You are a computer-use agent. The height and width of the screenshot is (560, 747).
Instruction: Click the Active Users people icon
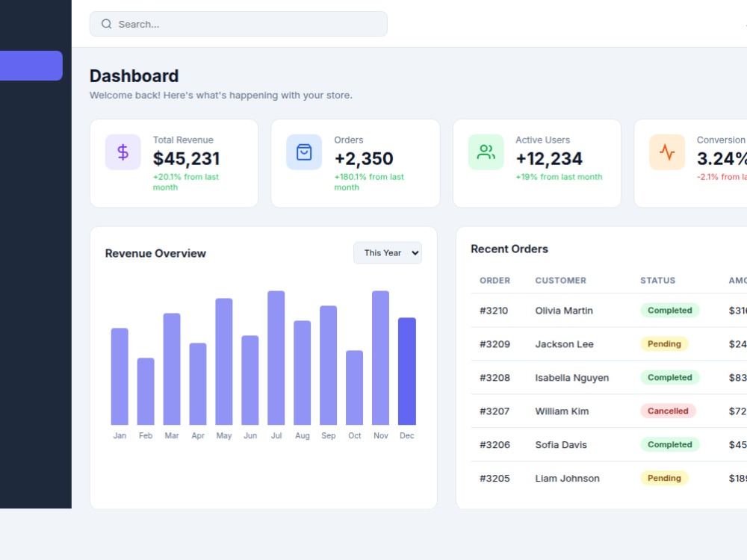click(x=486, y=152)
